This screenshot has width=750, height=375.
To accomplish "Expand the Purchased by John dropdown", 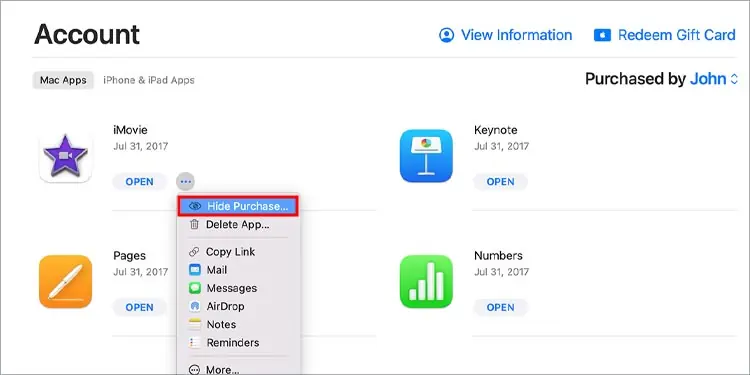I will [662, 79].
